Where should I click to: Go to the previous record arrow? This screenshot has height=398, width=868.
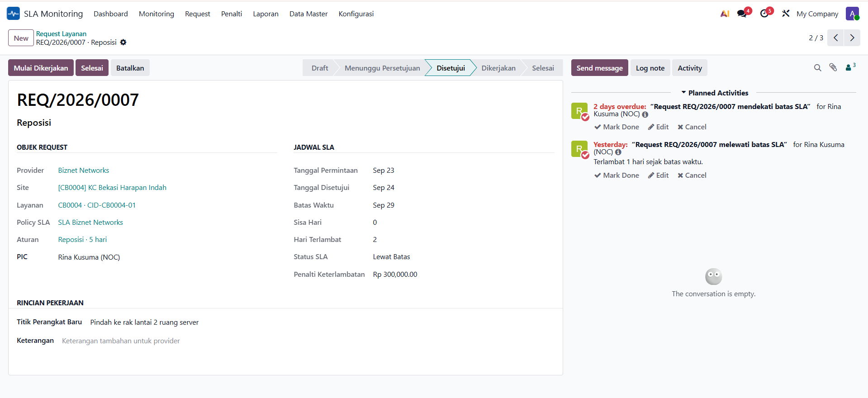[835, 38]
